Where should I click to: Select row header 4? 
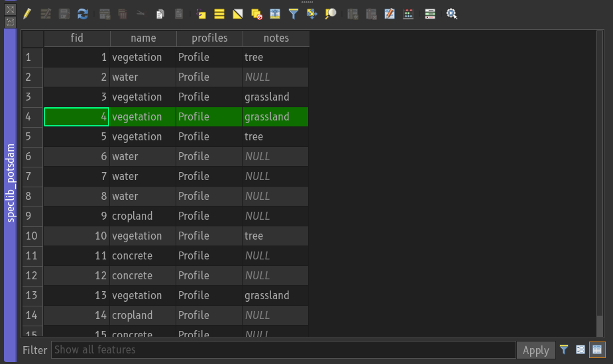pyautogui.click(x=32, y=116)
